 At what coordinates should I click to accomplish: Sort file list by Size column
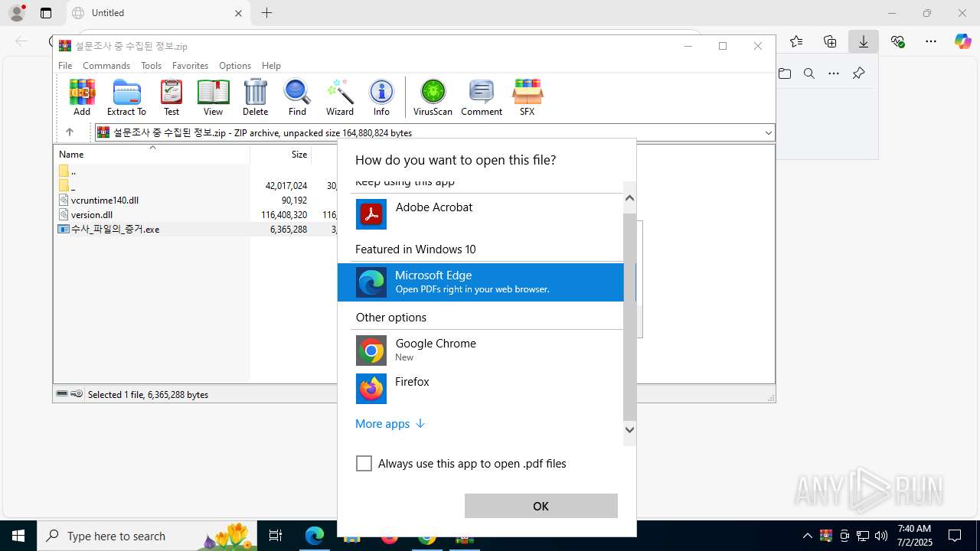[281, 154]
